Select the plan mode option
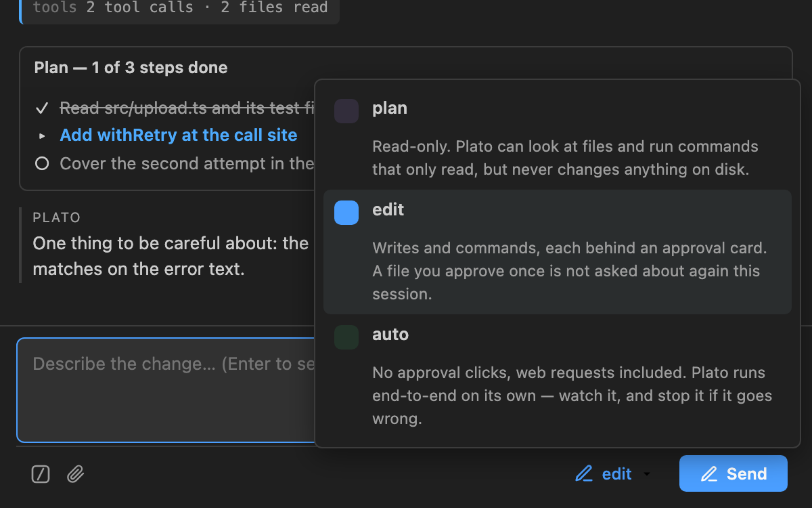Image resolution: width=812 pixels, height=508 pixels. [x=558, y=138]
